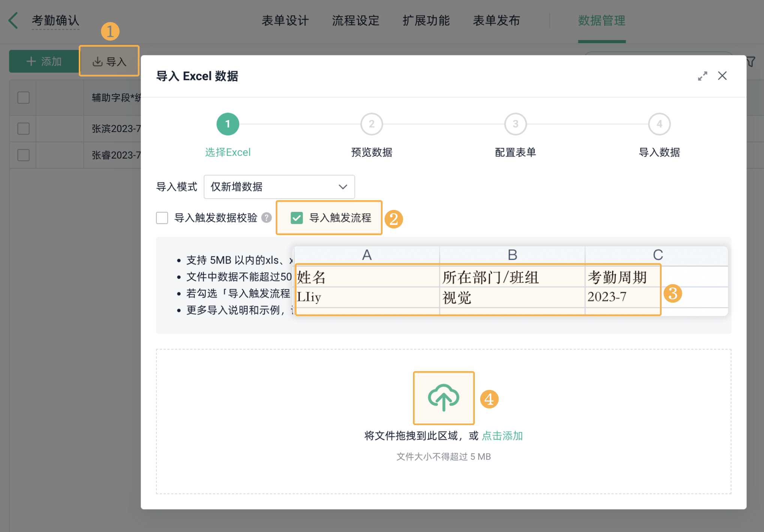Close the 导入 Excel 数据 dialog

722,76
